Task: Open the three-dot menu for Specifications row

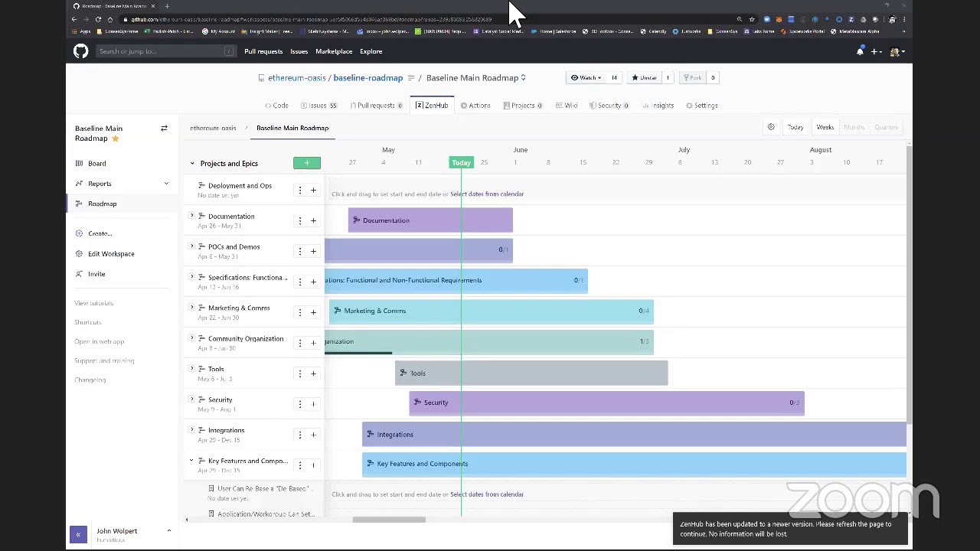Action: [x=300, y=282]
